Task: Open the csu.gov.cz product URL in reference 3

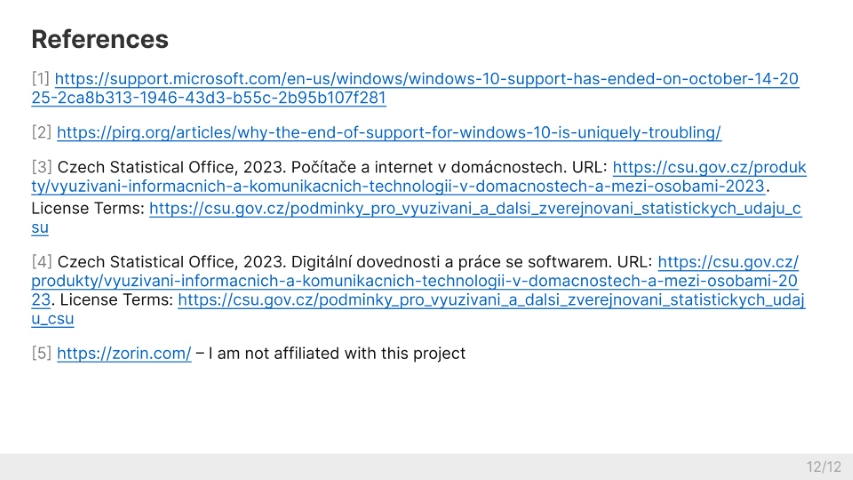Action: point(400,186)
